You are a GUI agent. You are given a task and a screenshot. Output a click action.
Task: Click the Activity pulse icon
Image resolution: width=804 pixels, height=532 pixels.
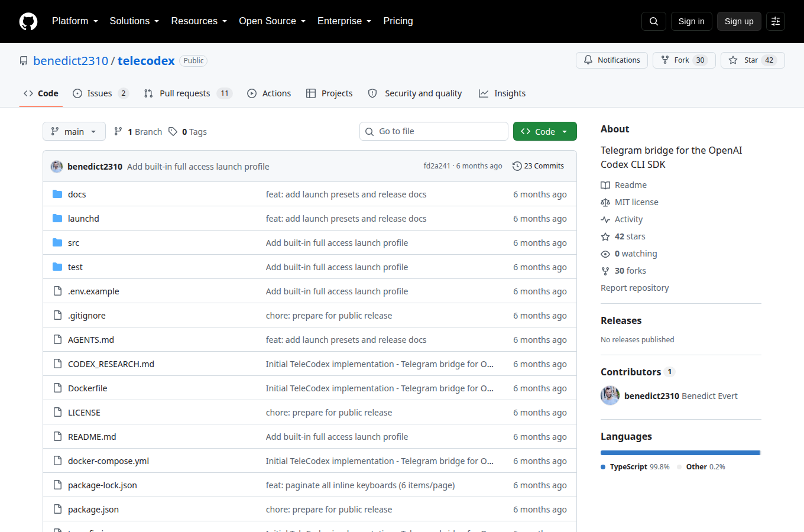(605, 219)
